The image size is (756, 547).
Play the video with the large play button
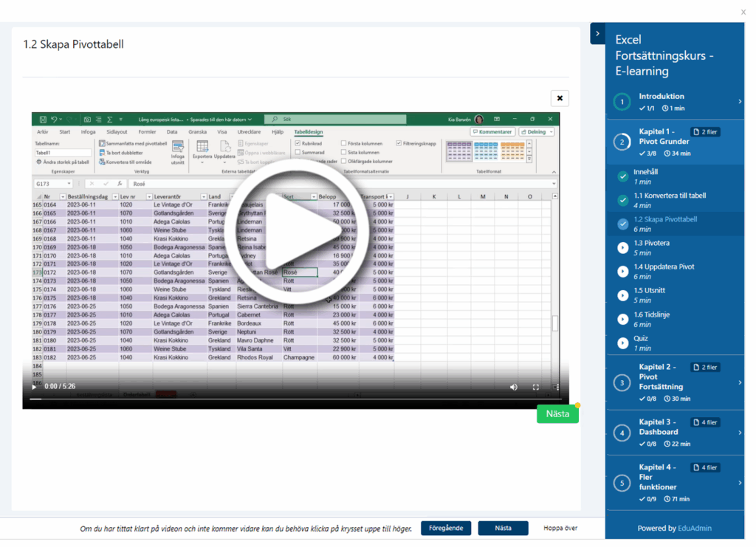[298, 231]
